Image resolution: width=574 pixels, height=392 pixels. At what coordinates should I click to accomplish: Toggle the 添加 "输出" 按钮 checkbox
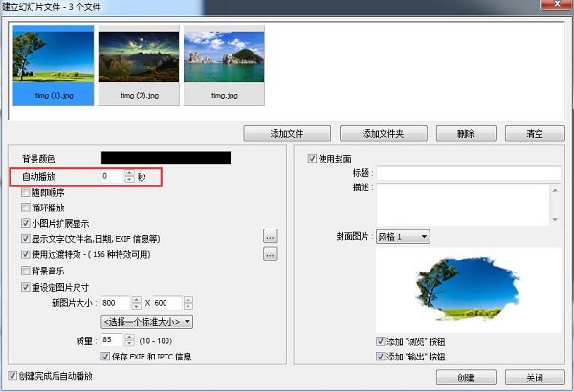point(381,356)
